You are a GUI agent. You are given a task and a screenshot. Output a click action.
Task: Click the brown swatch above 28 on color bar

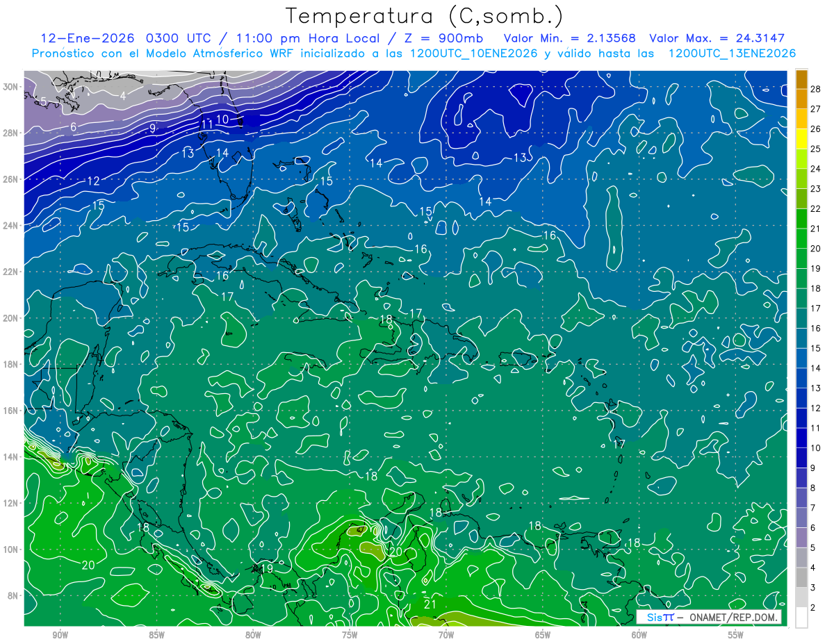(x=801, y=79)
